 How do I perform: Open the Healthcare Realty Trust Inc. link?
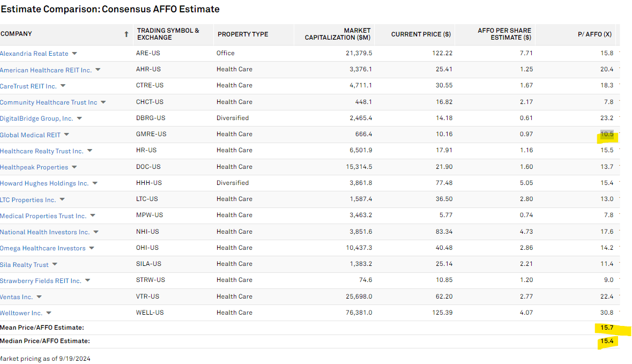click(x=41, y=151)
